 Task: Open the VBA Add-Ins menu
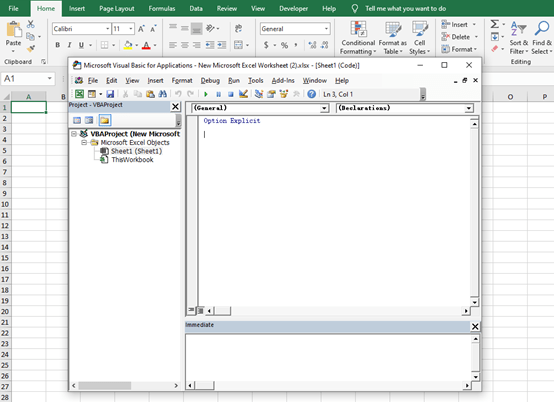click(x=283, y=81)
